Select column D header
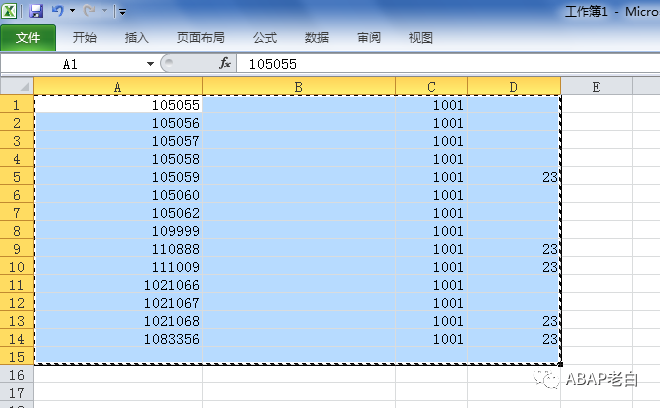Screen dimensions: 660x408 (x=514, y=87)
